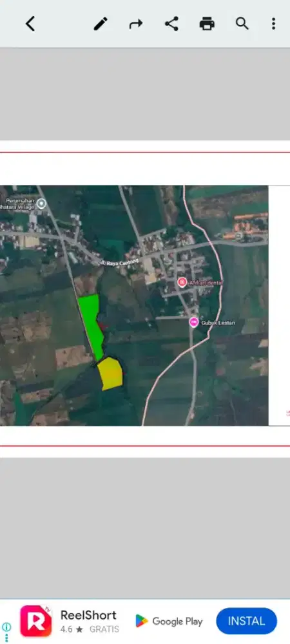Share the document
This screenshot has width=290, height=644.
(x=171, y=24)
